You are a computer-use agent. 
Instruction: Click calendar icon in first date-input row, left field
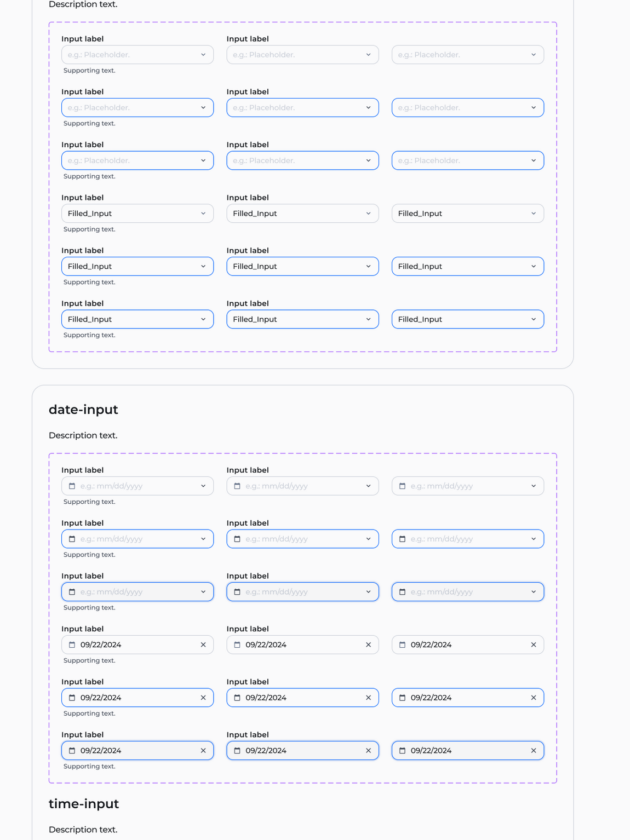point(72,486)
